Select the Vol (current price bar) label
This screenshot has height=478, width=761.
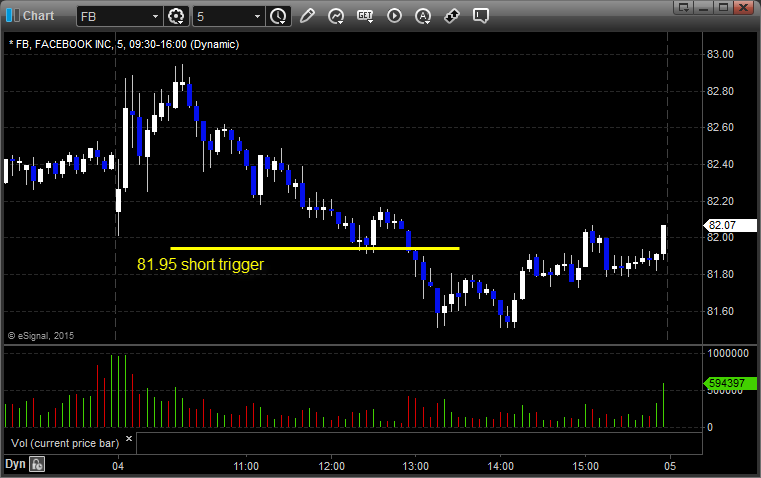pyautogui.click(x=65, y=443)
